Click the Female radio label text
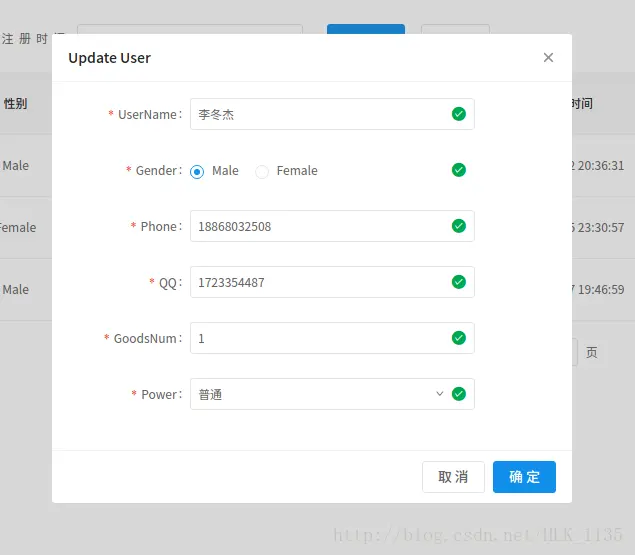Screen dimensions: 635x555 297,171
